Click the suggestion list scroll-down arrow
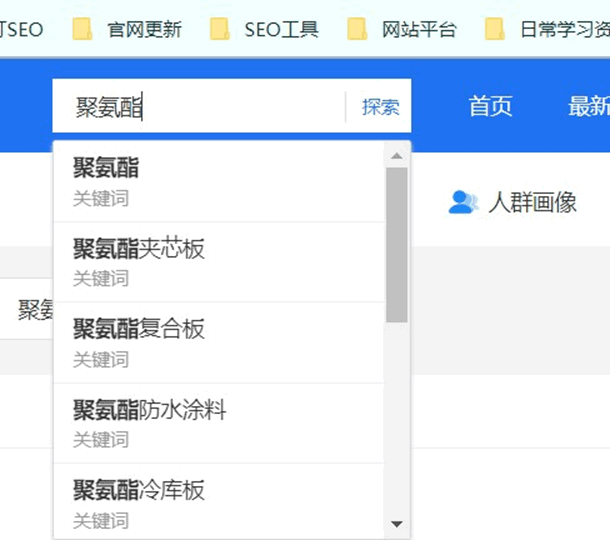The image size is (610, 540). (397, 524)
